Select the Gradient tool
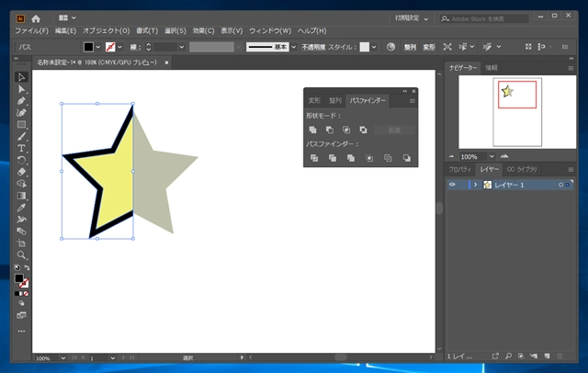 click(x=21, y=196)
